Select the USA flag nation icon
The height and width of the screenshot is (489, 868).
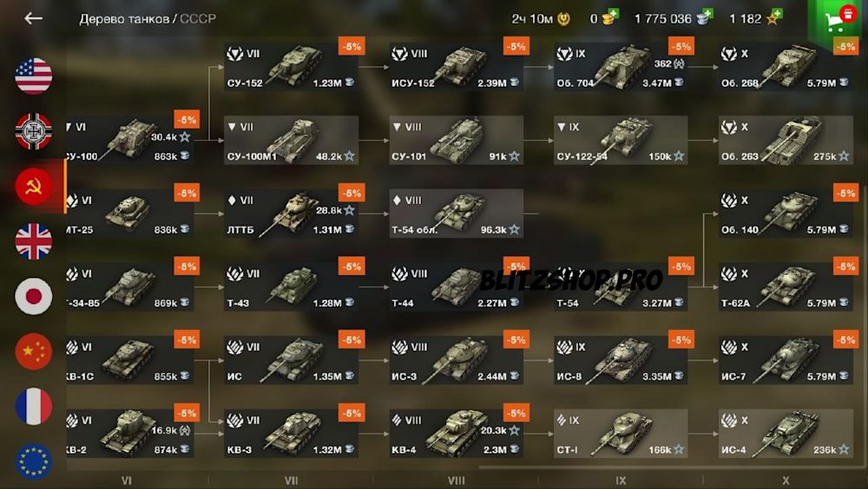34,76
